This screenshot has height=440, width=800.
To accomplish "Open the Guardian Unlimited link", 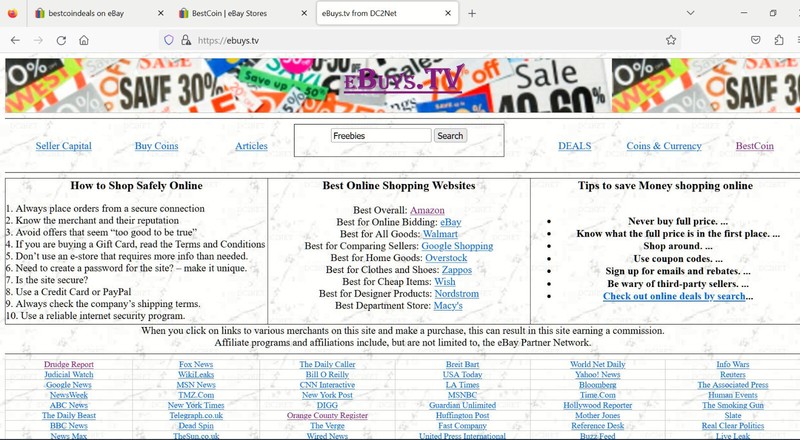I will (462, 405).
